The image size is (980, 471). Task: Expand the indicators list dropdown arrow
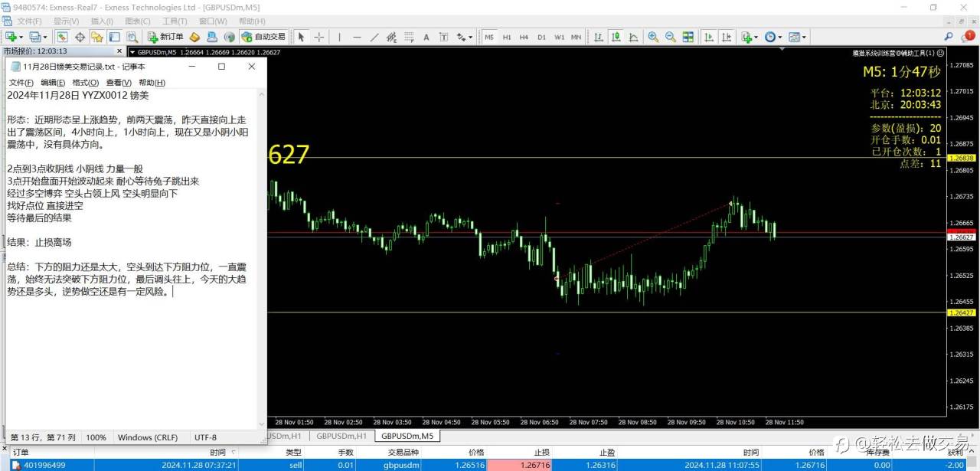(x=756, y=37)
